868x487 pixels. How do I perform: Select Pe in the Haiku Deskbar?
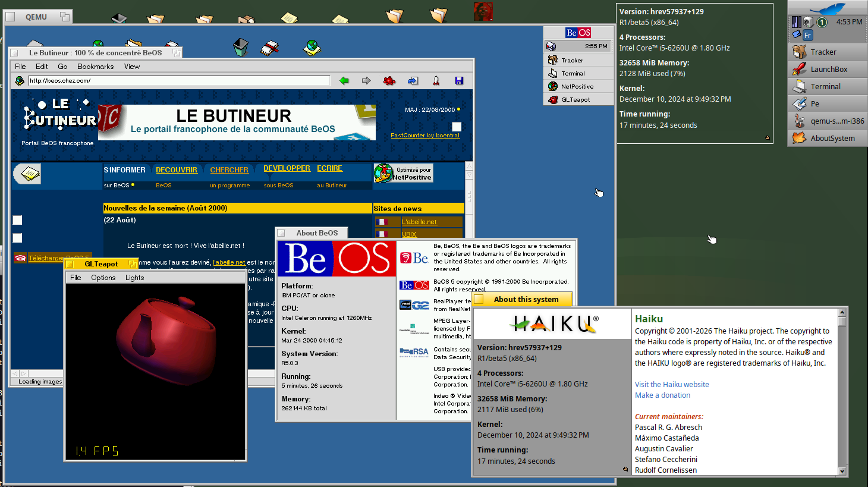828,104
